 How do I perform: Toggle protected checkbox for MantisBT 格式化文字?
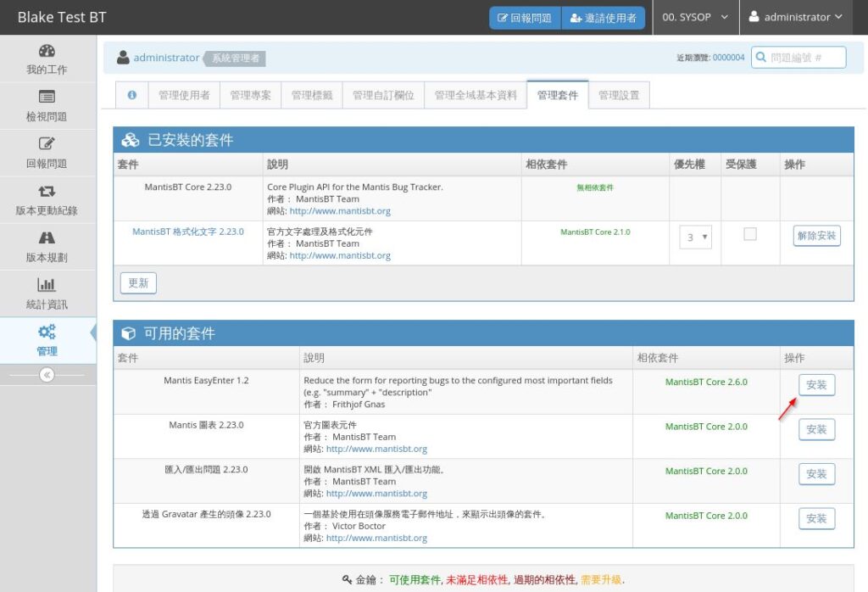[749, 235]
